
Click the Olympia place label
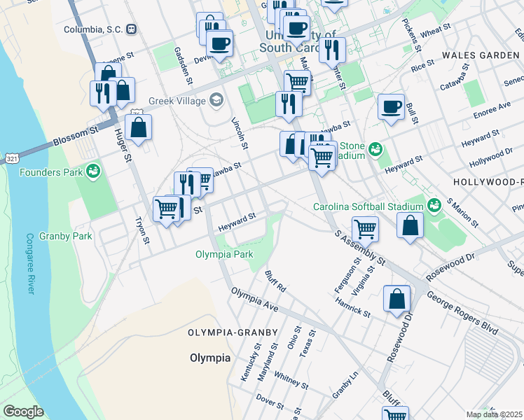click(210, 358)
